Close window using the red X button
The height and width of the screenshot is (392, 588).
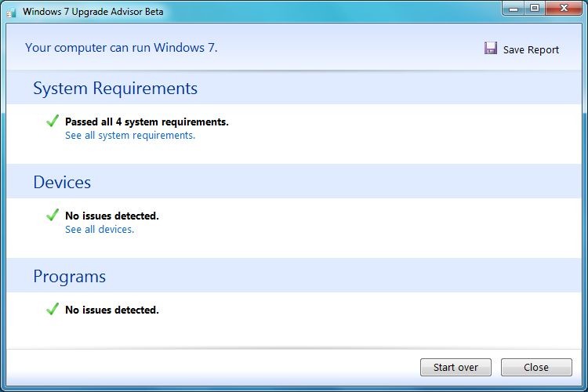[x=564, y=8]
